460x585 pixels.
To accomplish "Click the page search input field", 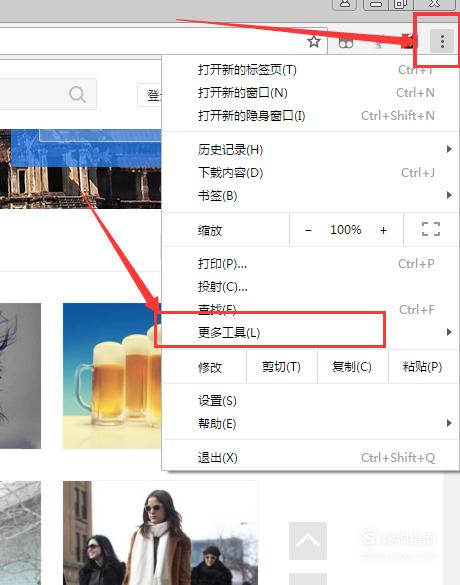I will click(48, 94).
